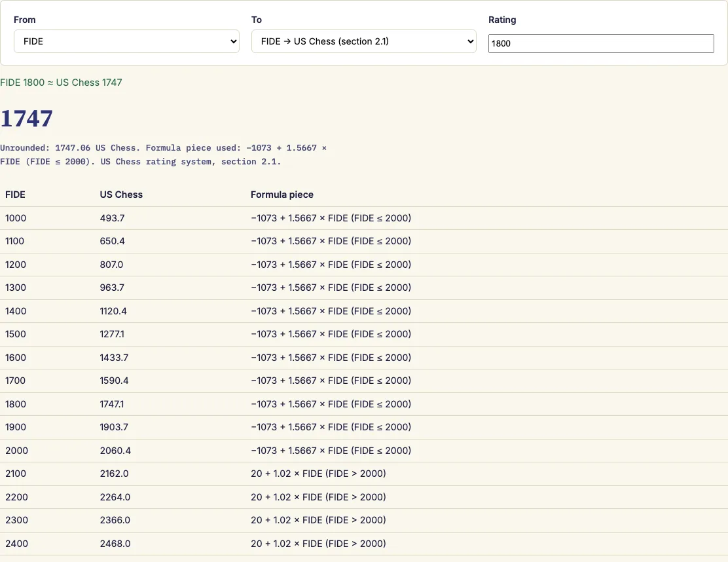This screenshot has width=728, height=562.
Task: Click the US Chess value 650.4
Action: [113, 241]
